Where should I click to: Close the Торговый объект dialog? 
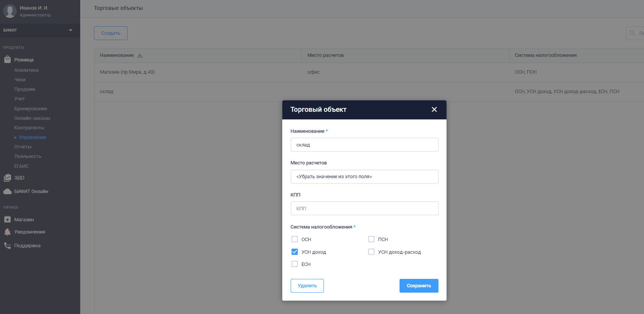click(434, 109)
